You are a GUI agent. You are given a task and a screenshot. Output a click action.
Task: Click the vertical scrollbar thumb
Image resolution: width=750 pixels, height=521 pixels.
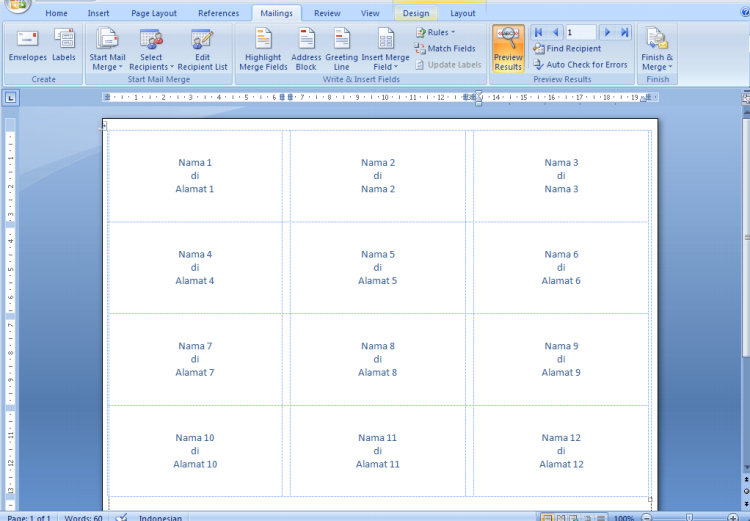[746, 236]
